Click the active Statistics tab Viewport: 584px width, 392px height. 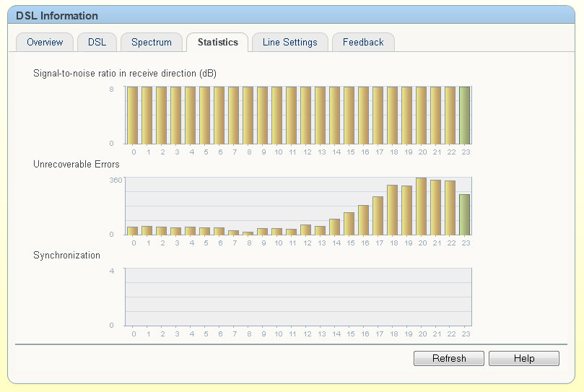217,43
